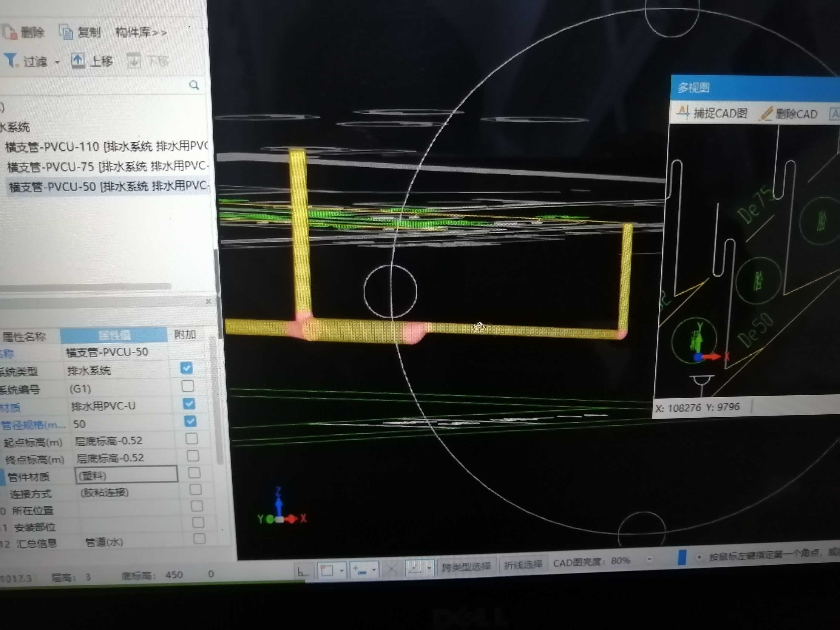Click 终点标高 value 层底标高-0.52
The image size is (840, 630).
(x=110, y=458)
